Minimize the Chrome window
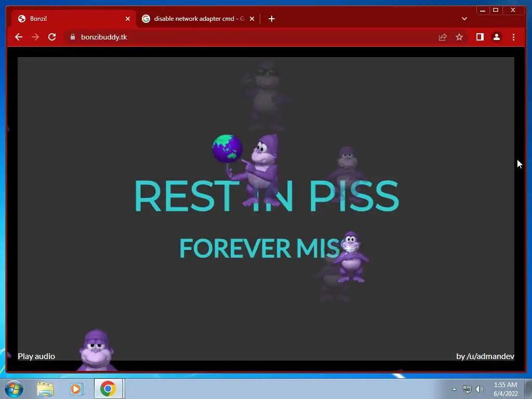 [483, 10]
